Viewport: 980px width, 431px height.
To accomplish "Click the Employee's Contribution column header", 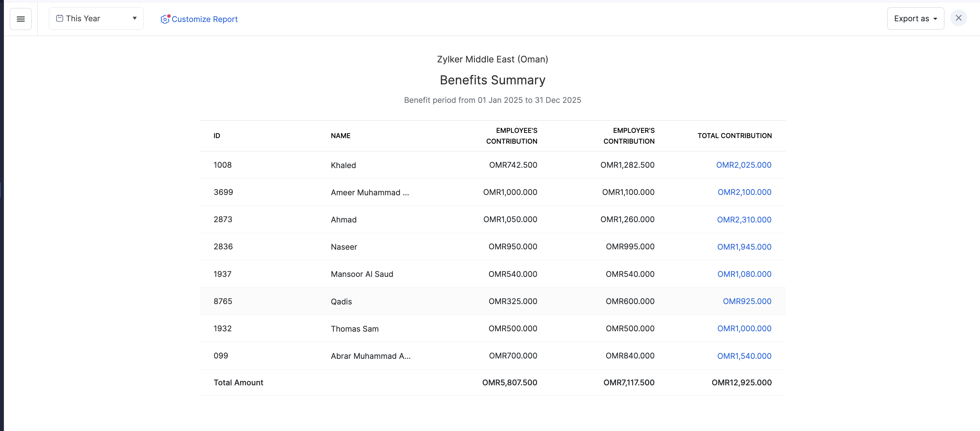I will pos(511,136).
